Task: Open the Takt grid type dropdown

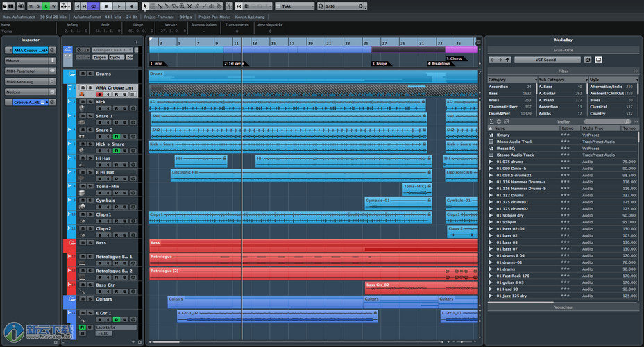Action: (295, 6)
